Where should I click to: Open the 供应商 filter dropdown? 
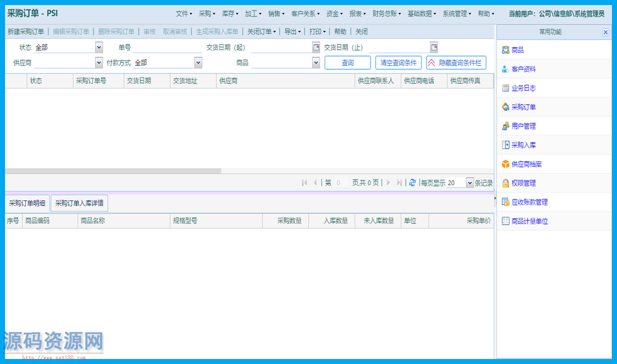99,63
